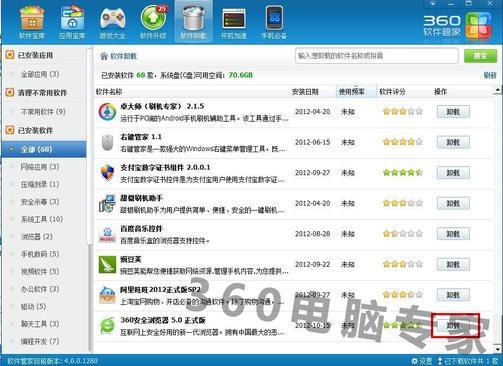
Task: Click 2012-09-22 install date of 豌豆荚
Action: [x=312, y=264]
